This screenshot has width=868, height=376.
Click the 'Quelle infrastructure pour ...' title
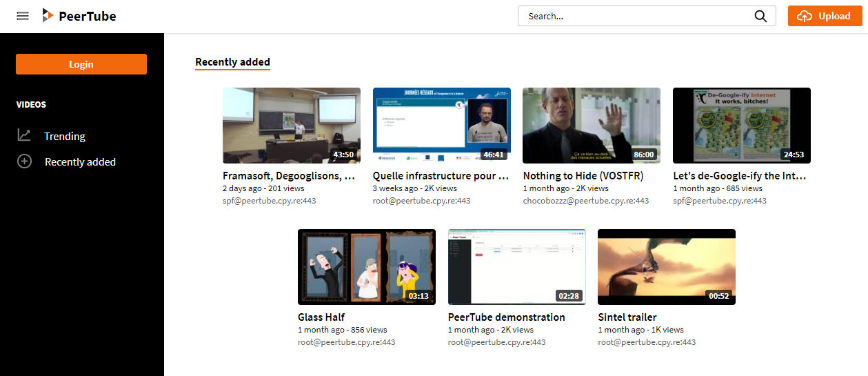coord(441,176)
